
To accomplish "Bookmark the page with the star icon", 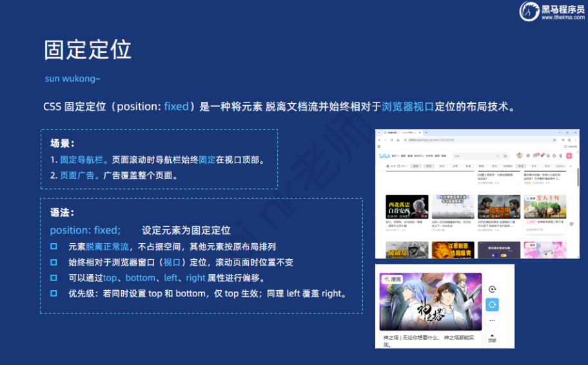I will point(554,140).
